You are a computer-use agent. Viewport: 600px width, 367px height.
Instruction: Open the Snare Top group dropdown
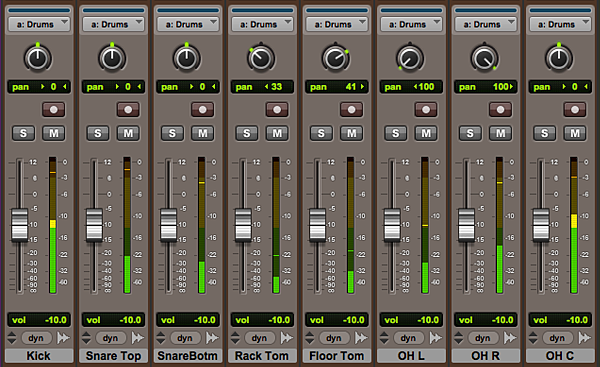(113, 24)
